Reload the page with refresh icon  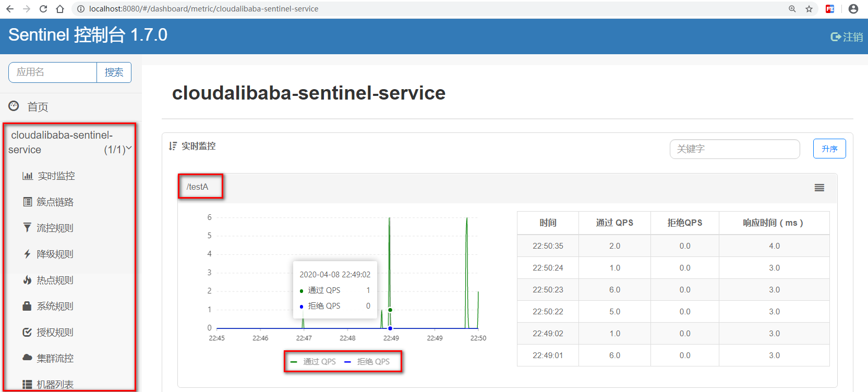pos(43,9)
